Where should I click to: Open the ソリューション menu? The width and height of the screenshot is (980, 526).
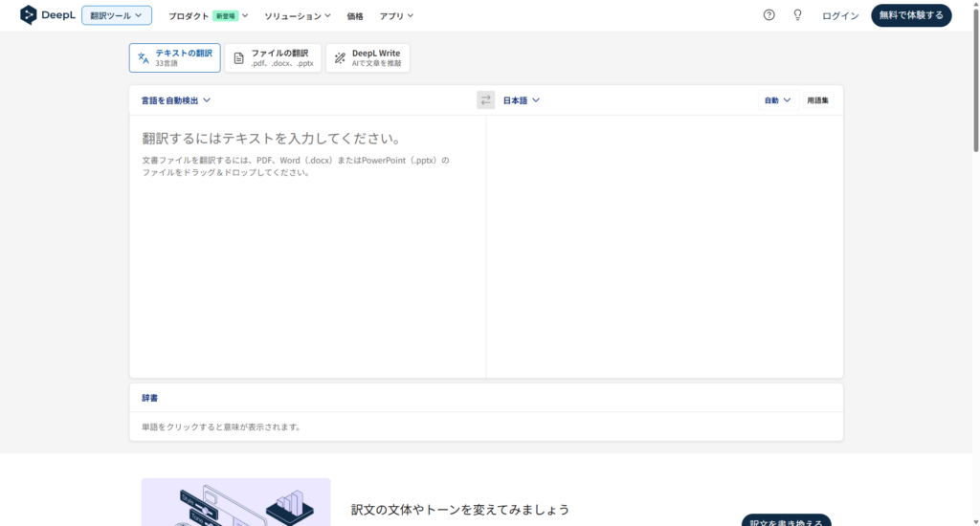pyautogui.click(x=298, y=15)
